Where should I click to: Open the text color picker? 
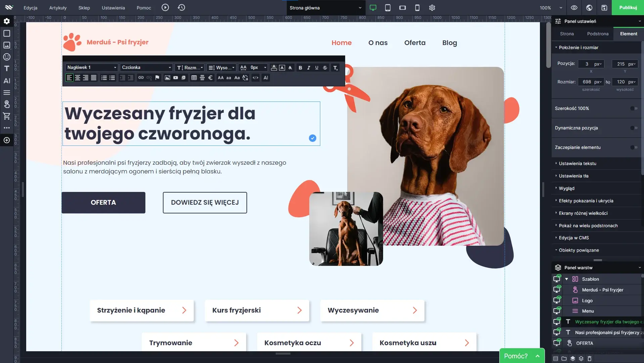click(x=274, y=68)
